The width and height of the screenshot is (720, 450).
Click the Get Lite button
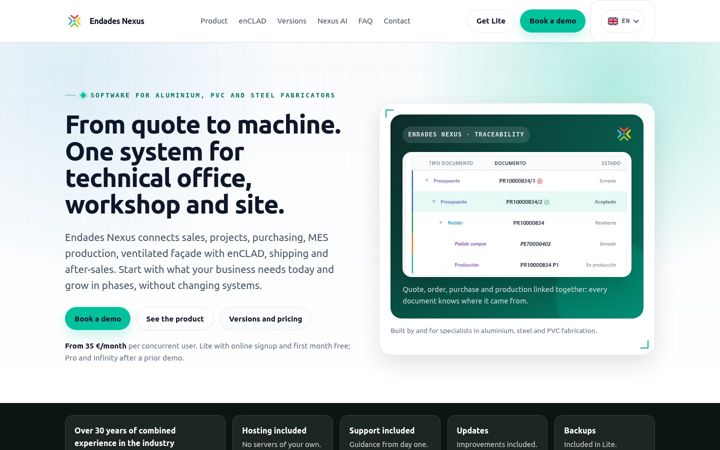click(x=490, y=21)
